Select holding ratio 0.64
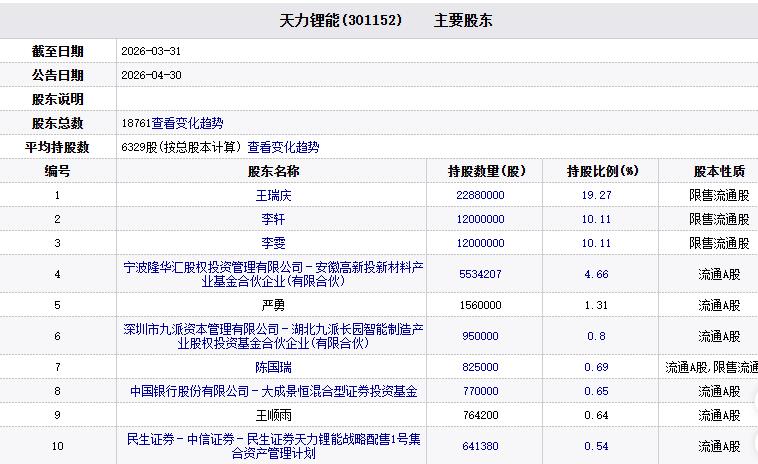Viewport: 758px width, 464px height. [597, 415]
